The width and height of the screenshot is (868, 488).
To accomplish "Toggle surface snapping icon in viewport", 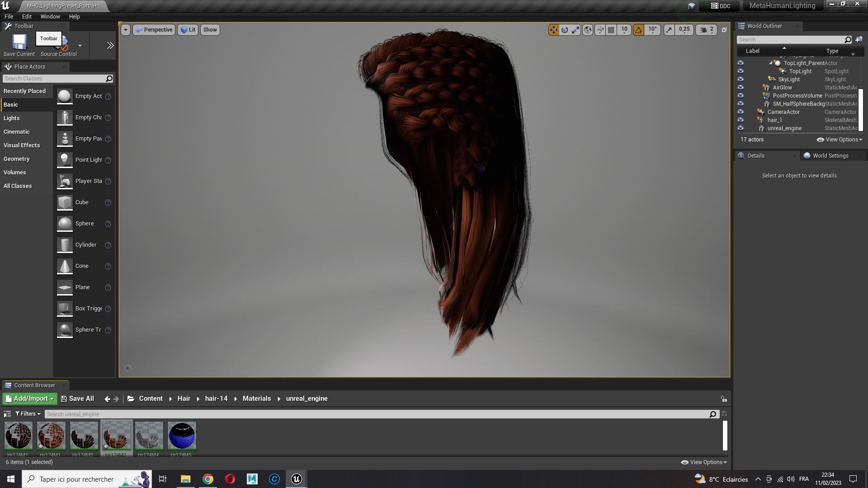I will tap(600, 30).
